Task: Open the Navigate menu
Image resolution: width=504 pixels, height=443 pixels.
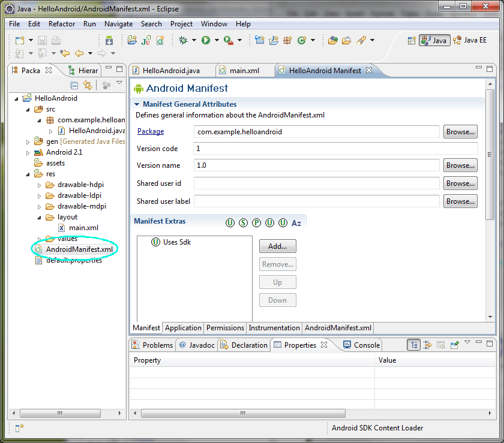Action: click(x=119, y=24)
